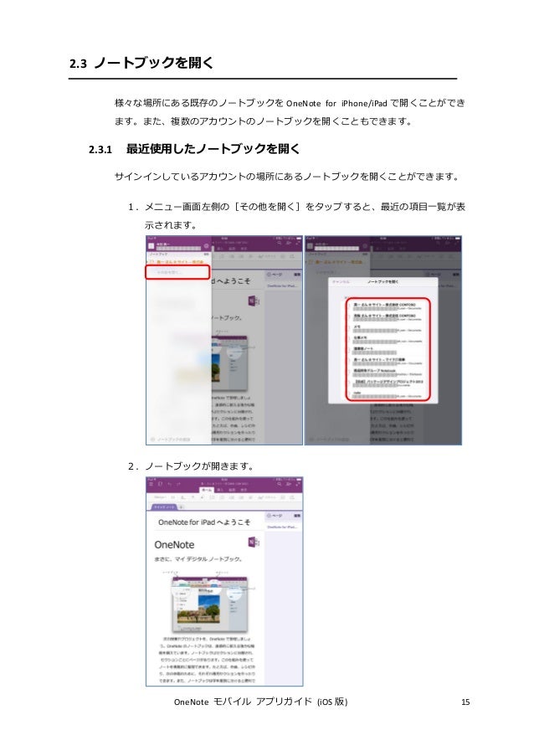Screen dimensions: 534x756
Task: Tap キャンセル in the ノートブックを開く dialog
Action: pyautogui.click(x=341, y=281)
